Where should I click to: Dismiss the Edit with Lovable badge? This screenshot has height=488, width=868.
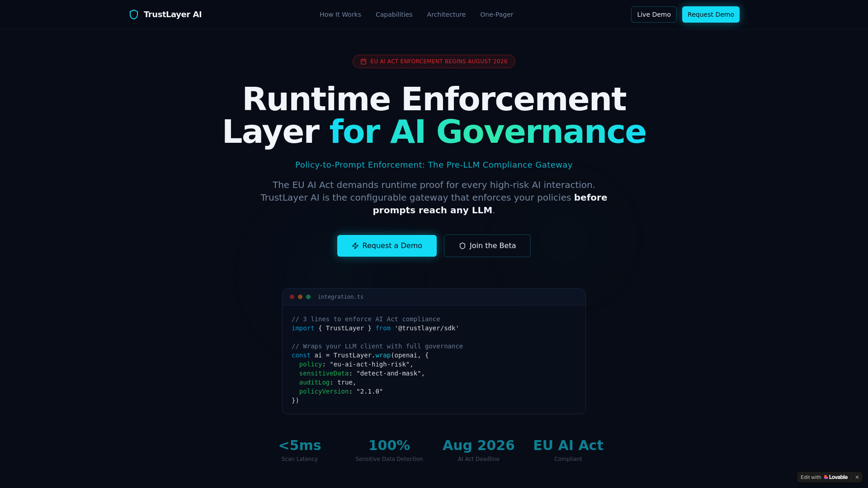point(857,477)
